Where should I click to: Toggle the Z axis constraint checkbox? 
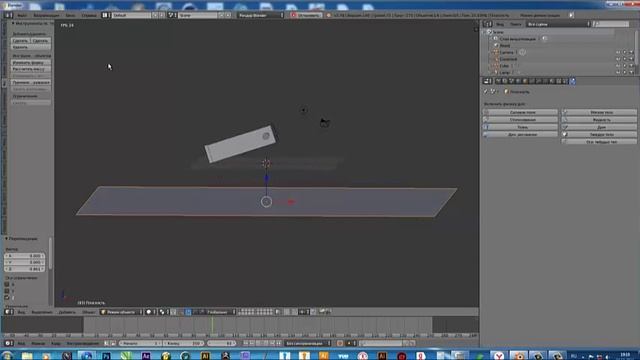point(7,298)
